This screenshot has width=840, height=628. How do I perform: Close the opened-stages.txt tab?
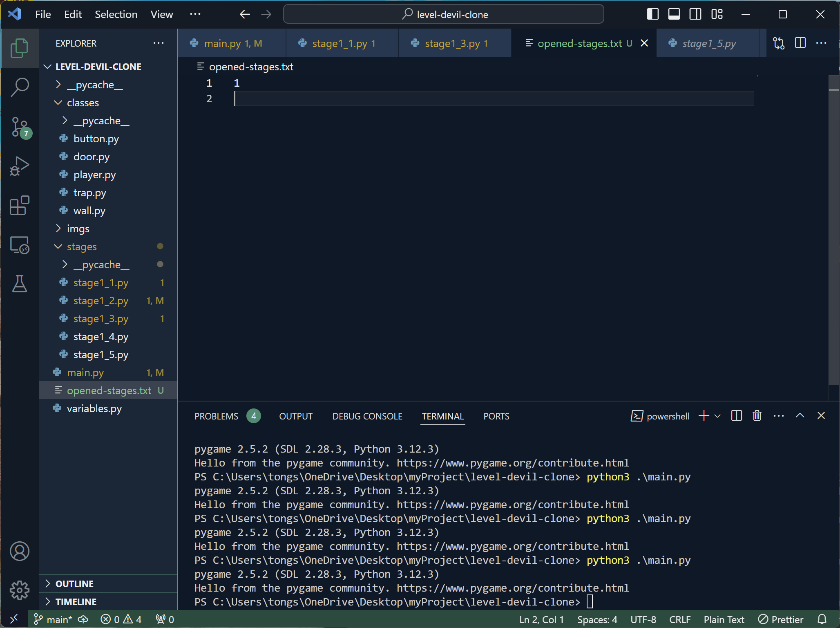tap(644, 43)
